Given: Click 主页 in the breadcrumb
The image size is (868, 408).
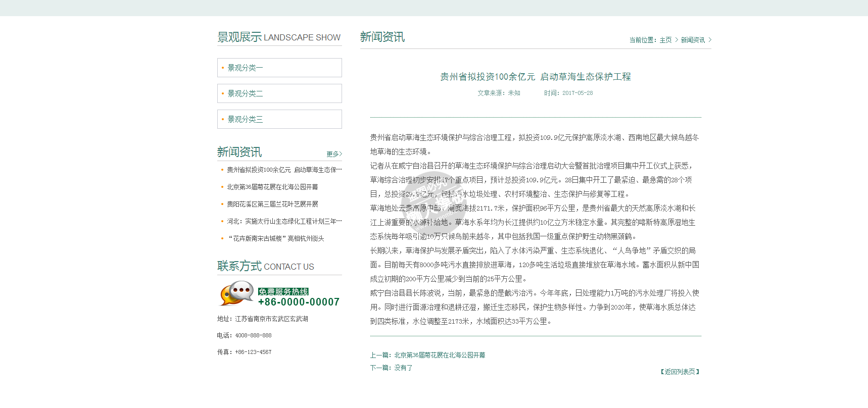Looking at the screenshot, I should [665, 40].
